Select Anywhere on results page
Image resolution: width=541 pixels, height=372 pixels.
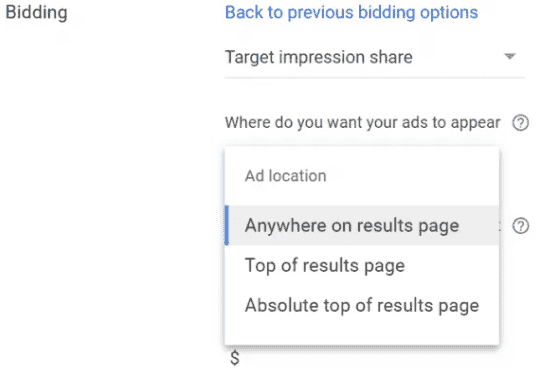click(x=362, y=225)
